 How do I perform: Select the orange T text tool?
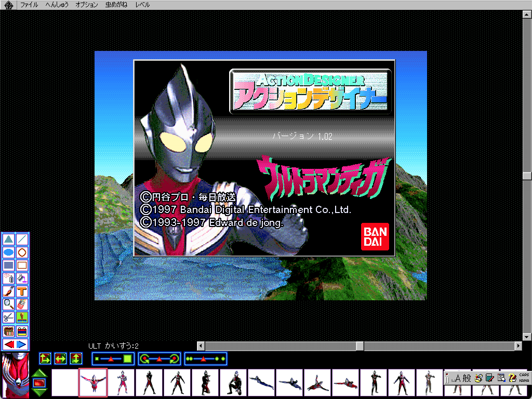(x=22, y=291)
